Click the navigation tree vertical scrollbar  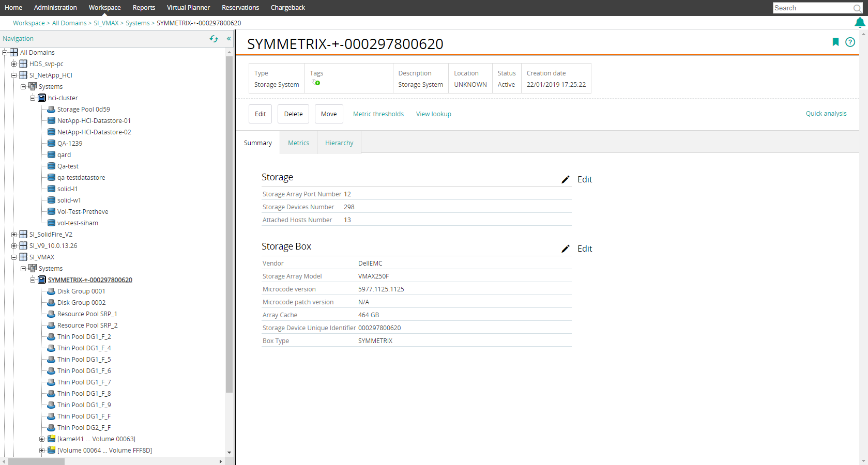point(229,225)
